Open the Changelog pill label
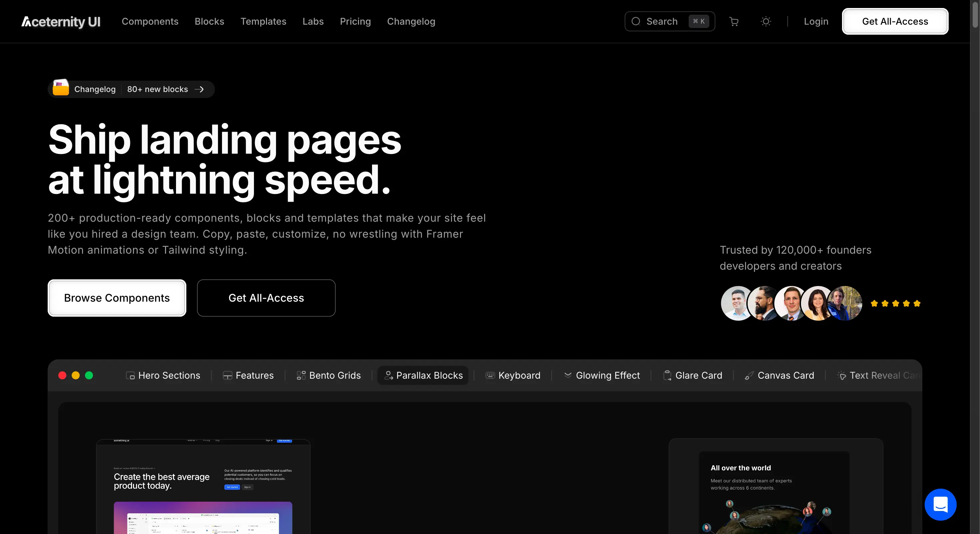The image size is (980, 534). [95, 89]
